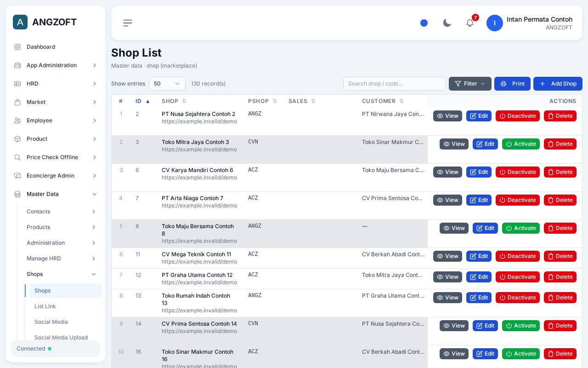
Task: Click the blue theme color dot
Action: tap(424, 23)
